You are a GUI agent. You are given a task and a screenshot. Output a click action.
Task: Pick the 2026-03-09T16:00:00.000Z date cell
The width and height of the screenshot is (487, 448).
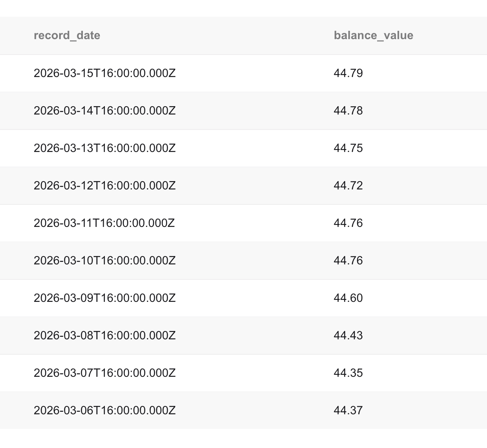point(104,298)
